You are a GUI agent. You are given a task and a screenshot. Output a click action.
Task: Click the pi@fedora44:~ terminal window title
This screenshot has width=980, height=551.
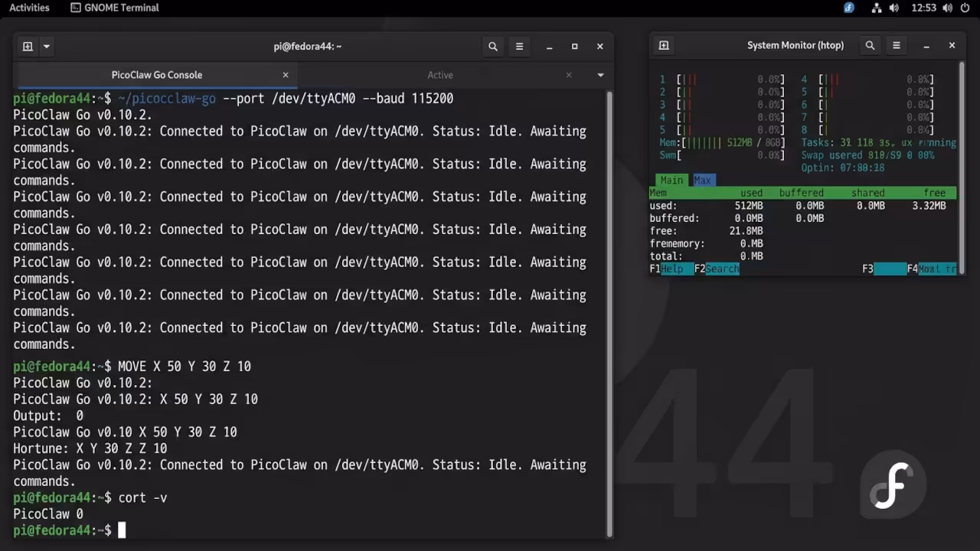(x=308, y=46)
